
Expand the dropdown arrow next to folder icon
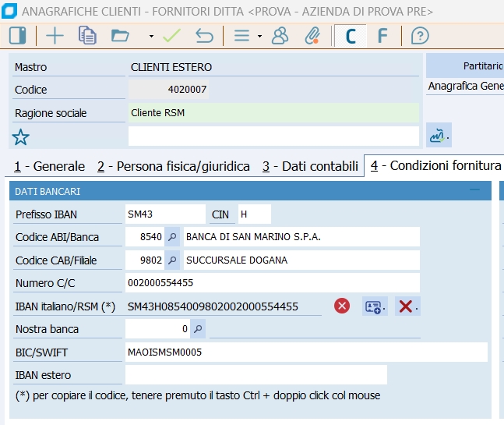click(151, 36)
